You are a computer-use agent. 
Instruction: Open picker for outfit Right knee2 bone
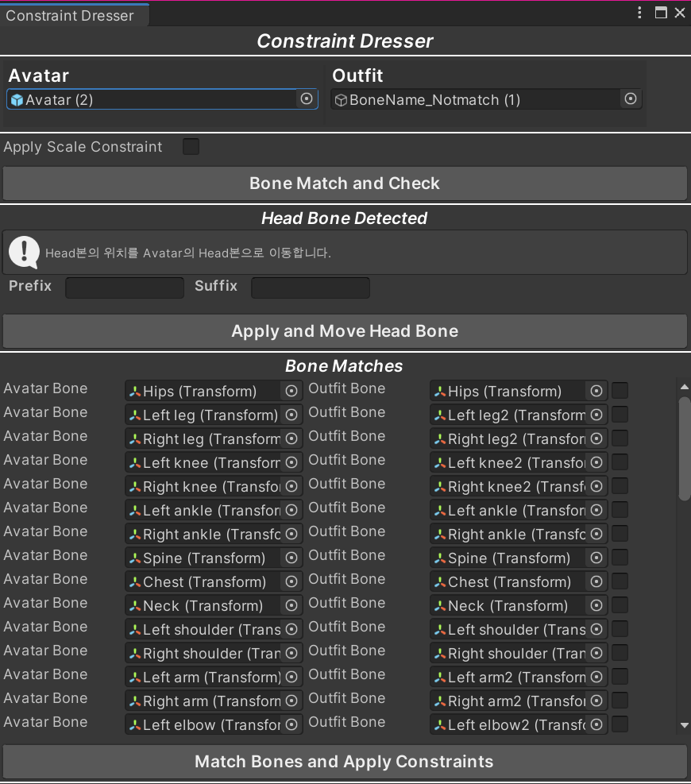596,486
